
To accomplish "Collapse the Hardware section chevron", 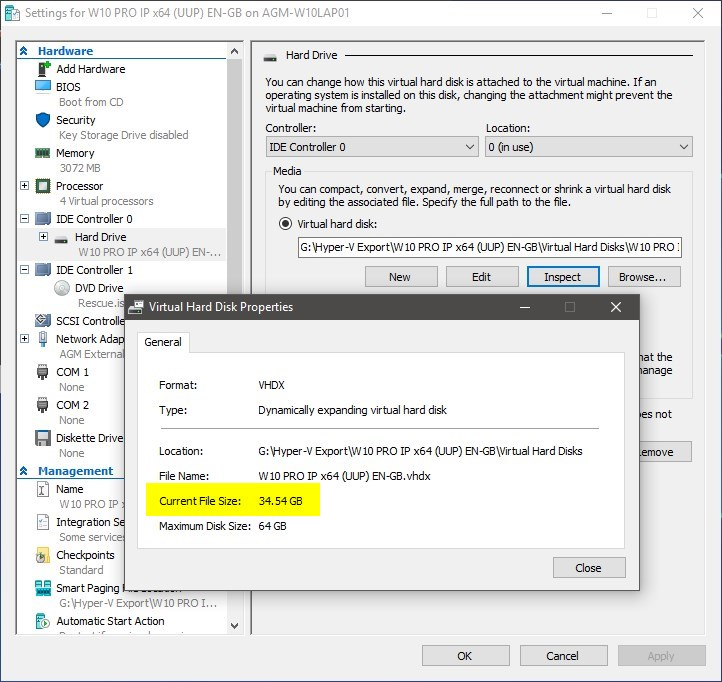I will click(x=24, y=51).
